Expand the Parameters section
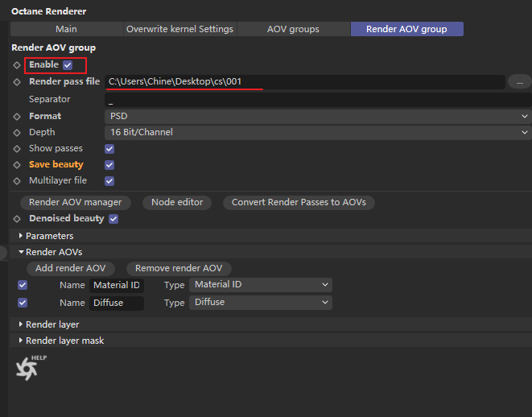The height and width of the screenshot is (417, 532). (270, 236)
